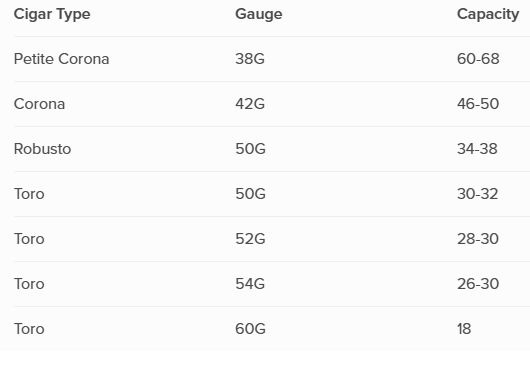Click the Cigar Type column header
530x392 pixels.
(x=52, y=15)
